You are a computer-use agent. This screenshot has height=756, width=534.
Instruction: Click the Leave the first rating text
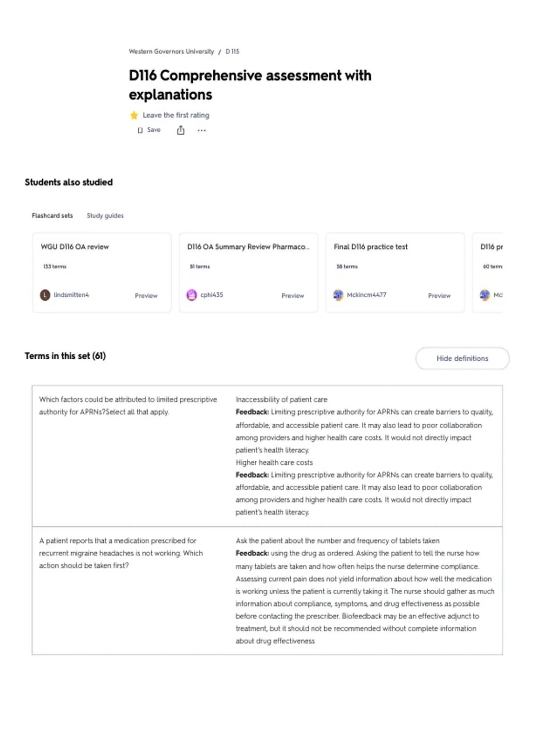tap(176, 115)
